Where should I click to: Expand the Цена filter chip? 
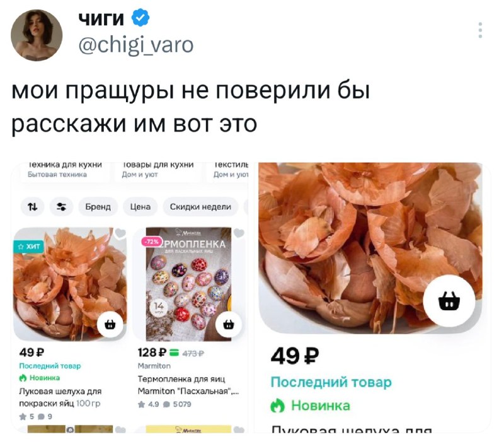tap(140, 207)
